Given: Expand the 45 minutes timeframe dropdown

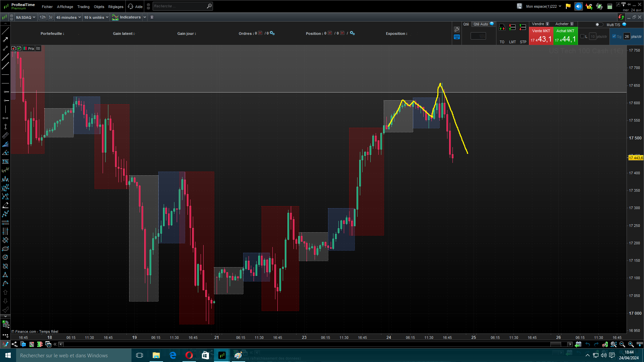Looking at the screenshot, I should point(68,17).
